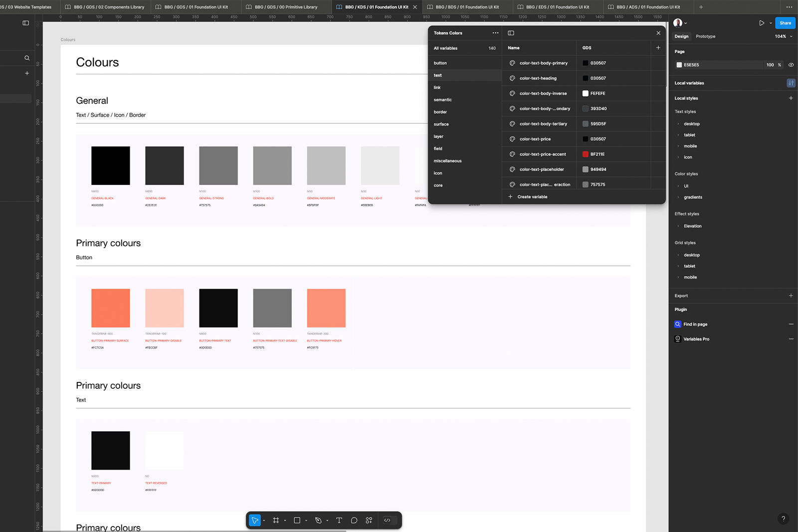Select the Frame tool
798x532 pixels.
pyautogui.click(x=276, y=521)
